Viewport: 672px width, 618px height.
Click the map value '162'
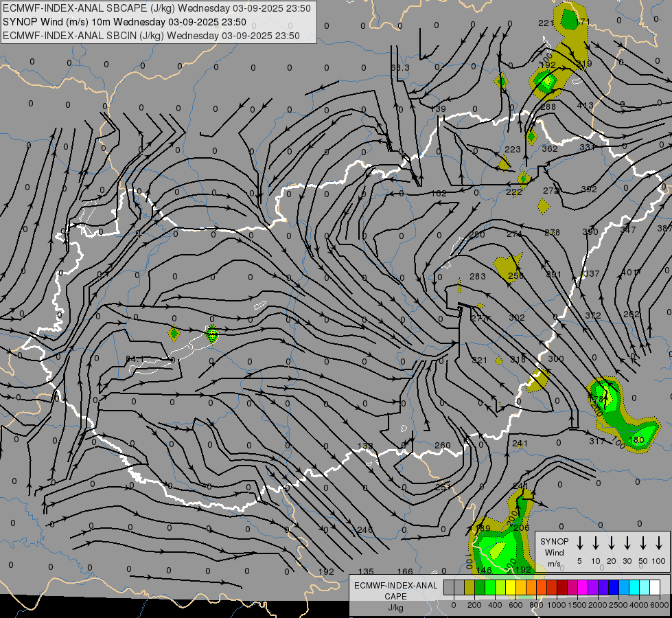pos(439,193)
